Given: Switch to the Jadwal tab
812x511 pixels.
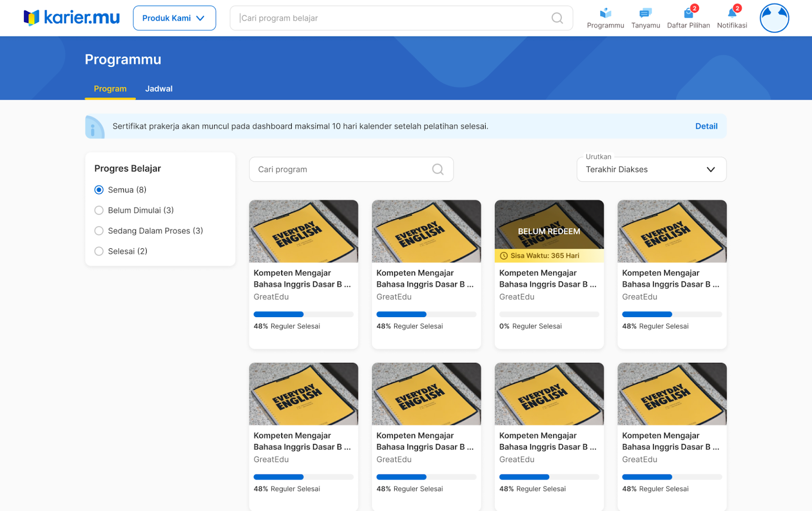Looking at the screenshot, I should [159, 89].
